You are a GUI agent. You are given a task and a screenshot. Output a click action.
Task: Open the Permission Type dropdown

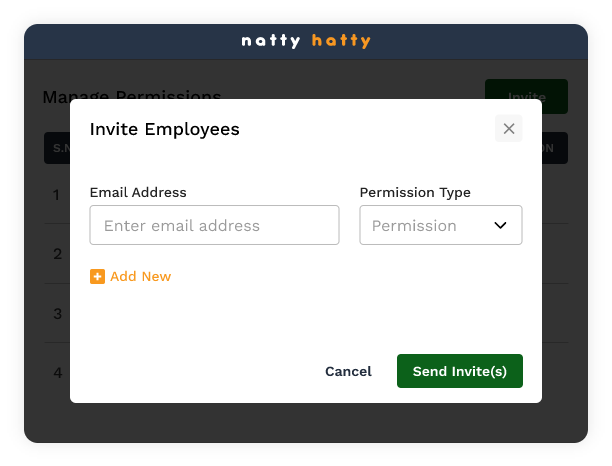click(440, 225)
